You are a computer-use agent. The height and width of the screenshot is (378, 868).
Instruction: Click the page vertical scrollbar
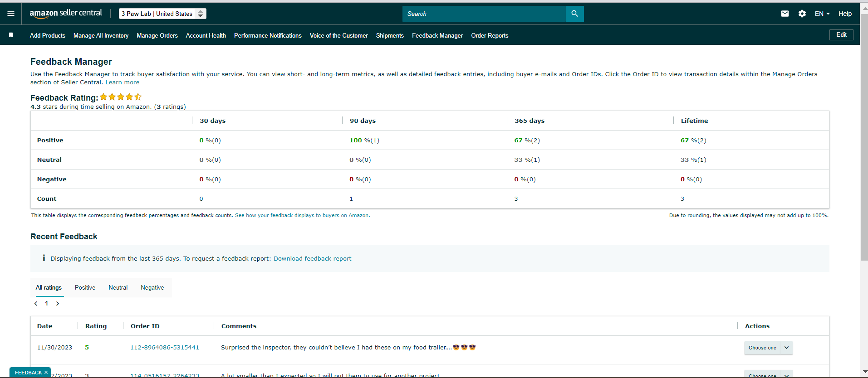(864, 137)
